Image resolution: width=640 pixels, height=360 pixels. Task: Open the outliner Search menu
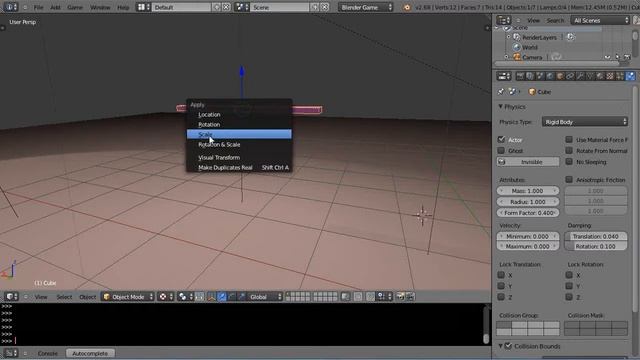pyautogui.click(x=555, y=20)
